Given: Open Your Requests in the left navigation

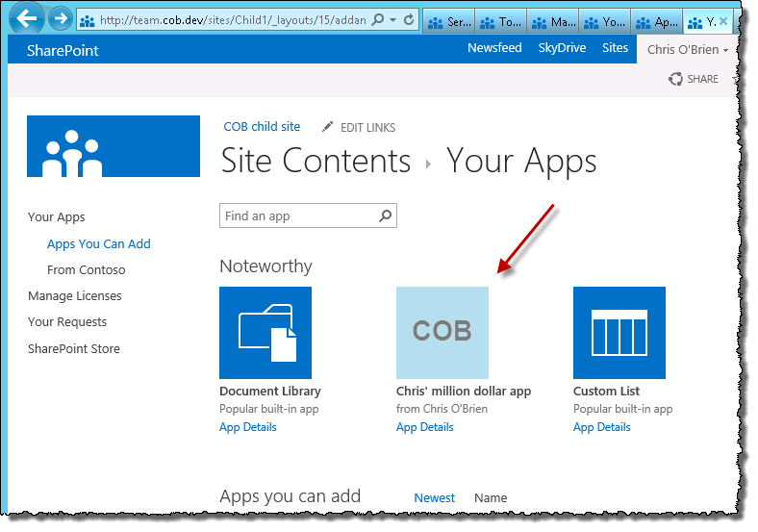Looking at the screenshot, I should [x=67, y=322].
